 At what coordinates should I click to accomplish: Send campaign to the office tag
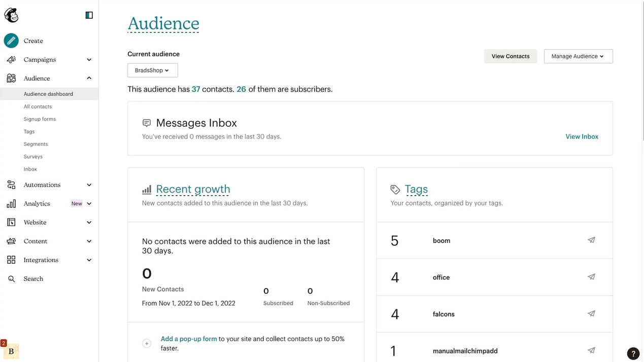591,277
